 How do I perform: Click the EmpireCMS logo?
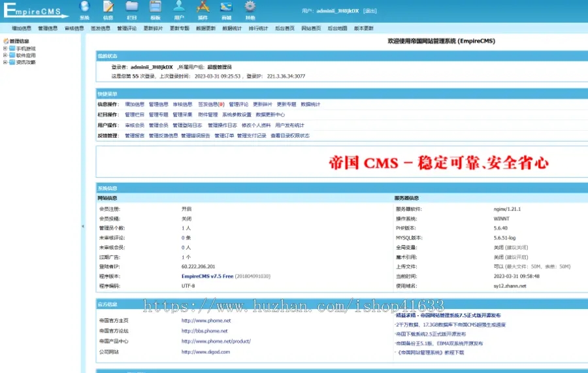point(36,10)
